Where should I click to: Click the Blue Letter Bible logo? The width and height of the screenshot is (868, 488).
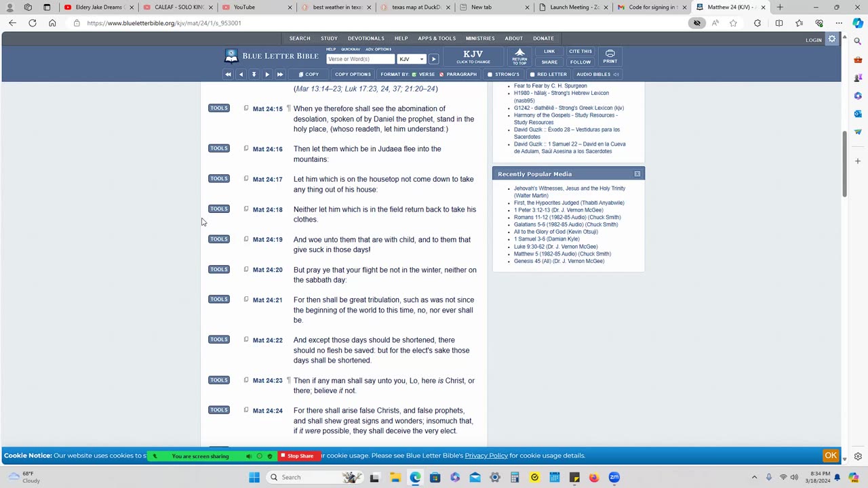271,56
